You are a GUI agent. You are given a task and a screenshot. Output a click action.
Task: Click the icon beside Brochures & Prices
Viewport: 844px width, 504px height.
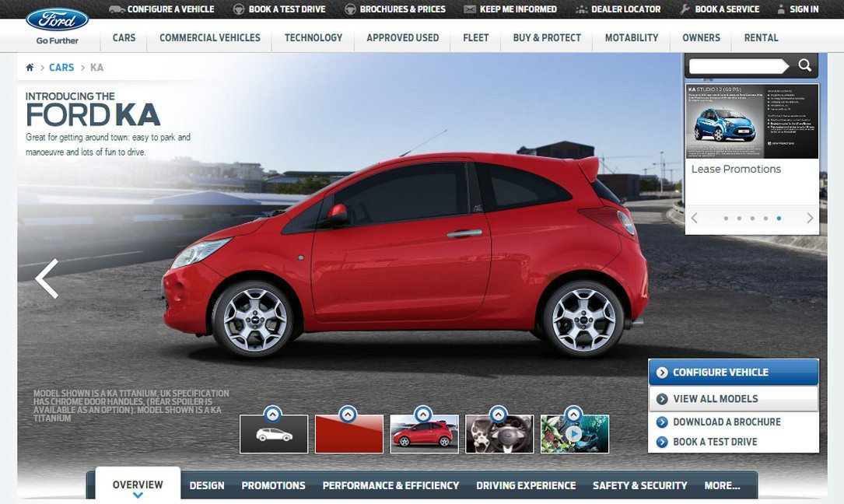(x=350, y=9)
